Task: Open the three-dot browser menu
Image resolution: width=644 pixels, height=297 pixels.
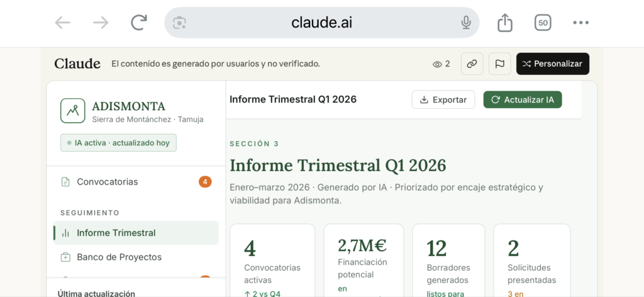Action: [x=580, y=23]
